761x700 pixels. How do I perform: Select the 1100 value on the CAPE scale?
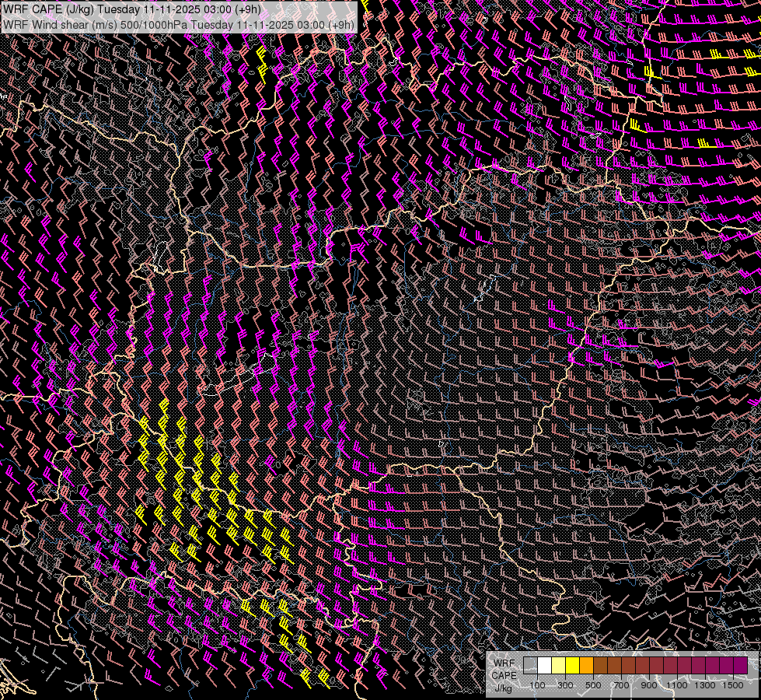[677, 685]
